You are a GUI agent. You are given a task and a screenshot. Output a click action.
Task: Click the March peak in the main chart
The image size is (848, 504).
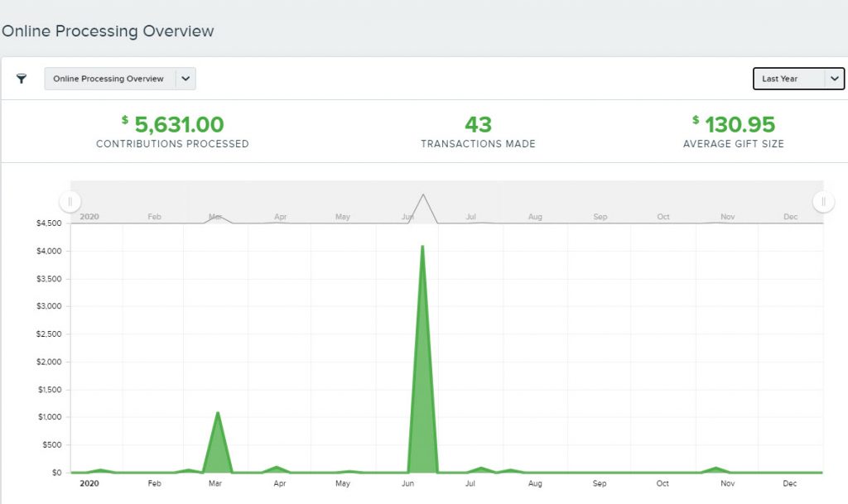coord(218,413)
